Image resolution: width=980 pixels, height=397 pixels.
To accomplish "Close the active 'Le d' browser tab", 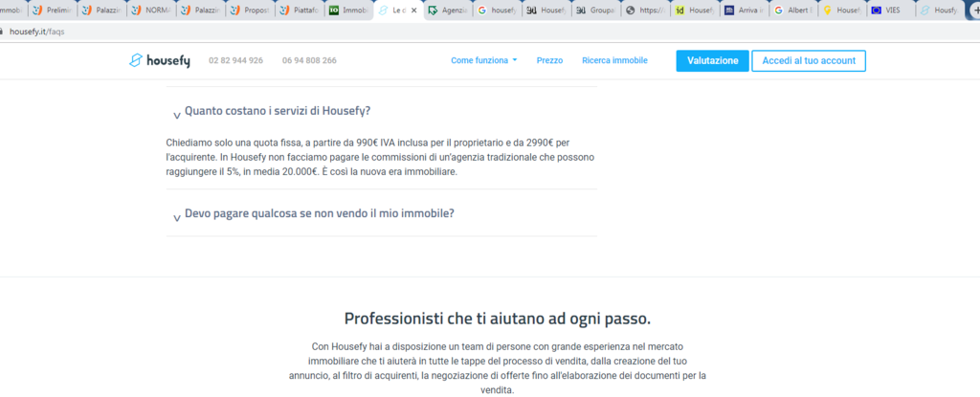I will click(413, 11).
